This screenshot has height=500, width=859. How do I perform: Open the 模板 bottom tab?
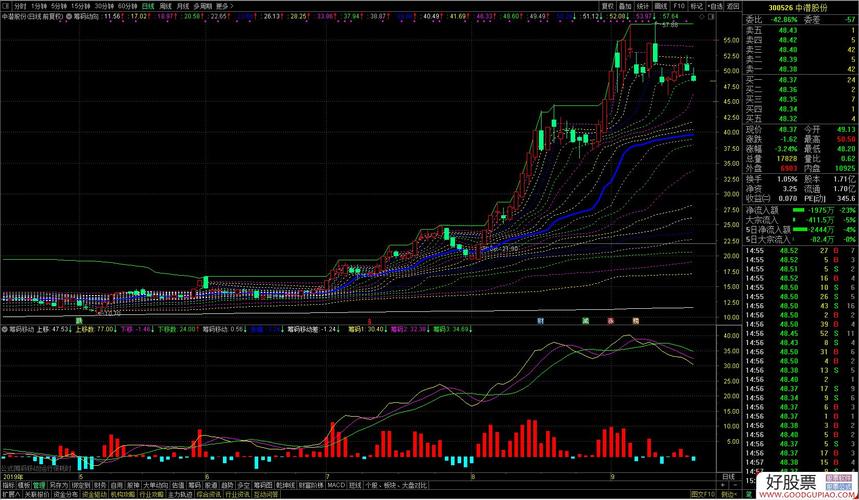pyautogui.click(x=24, y=485)
